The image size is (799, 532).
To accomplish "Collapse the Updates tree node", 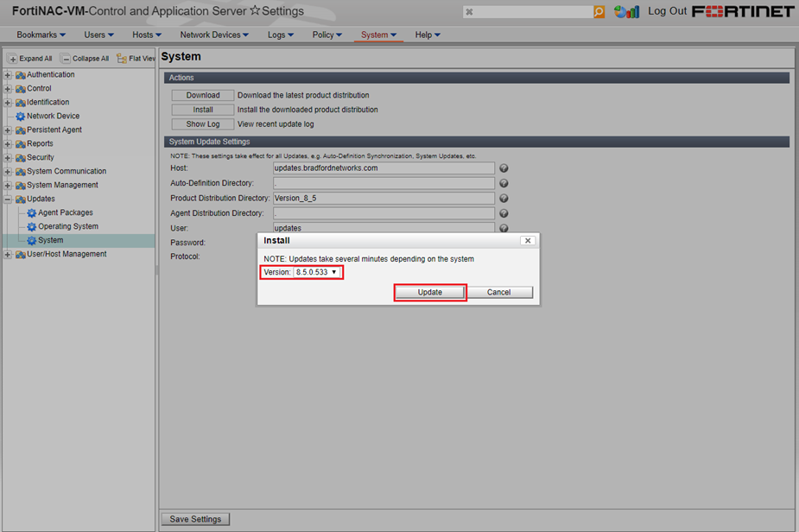I will click(8, 199).
